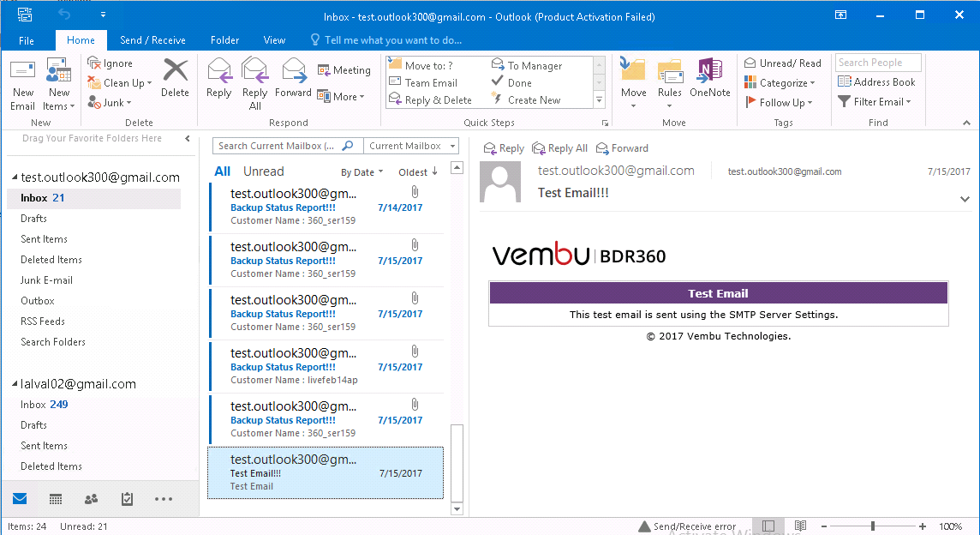The width and height of the screenshot is (980, 535).
Task: Open the Mail view icon
Action: pos(20,499)
